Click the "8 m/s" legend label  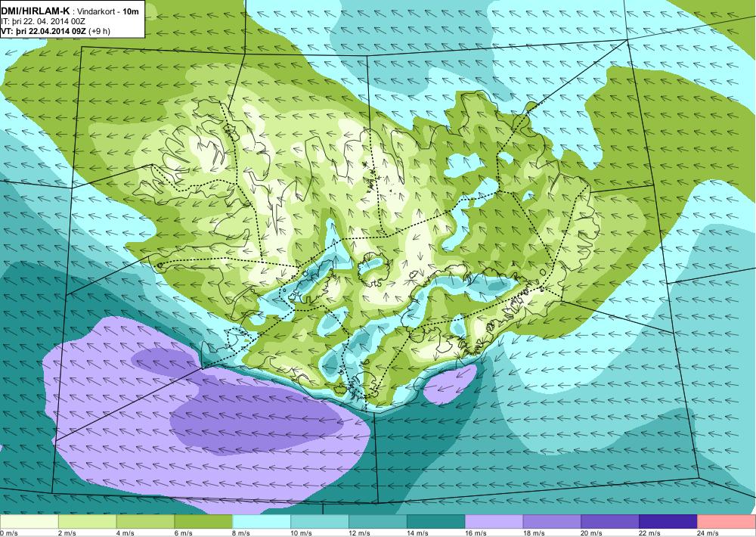point(242,533)
